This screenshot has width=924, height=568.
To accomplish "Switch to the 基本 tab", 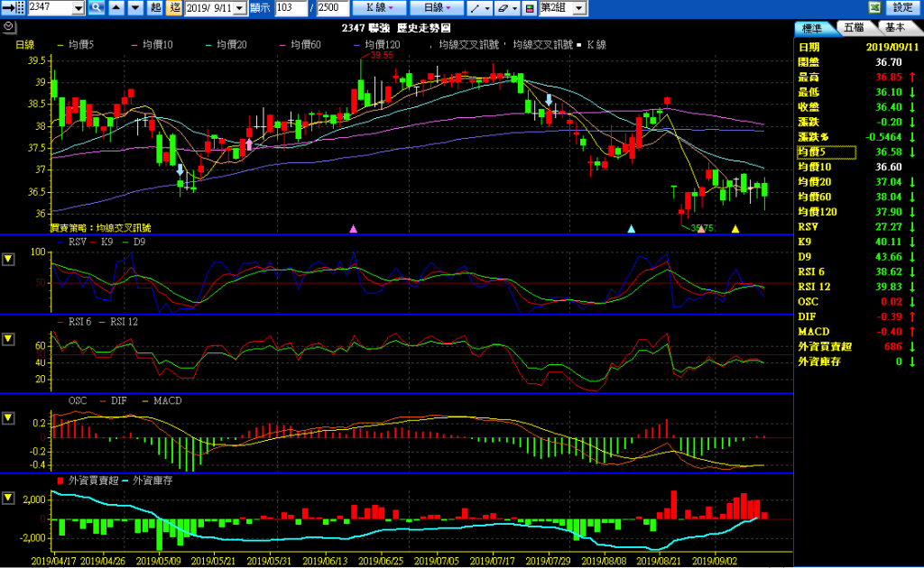I will coord(894,28).
